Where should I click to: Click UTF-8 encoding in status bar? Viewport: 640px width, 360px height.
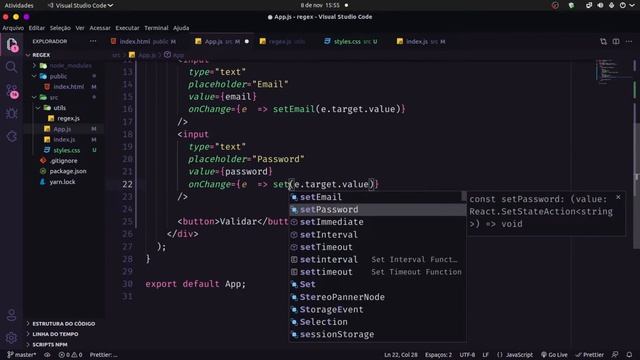point(467,355)
